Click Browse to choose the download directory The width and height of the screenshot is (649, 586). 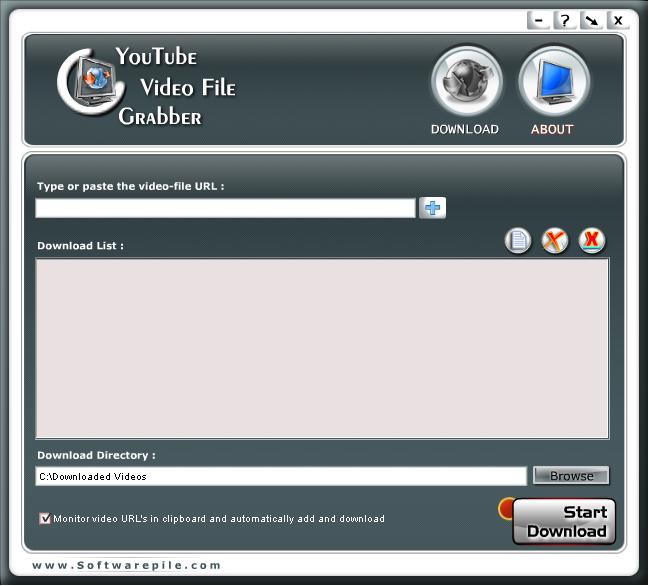571,476
